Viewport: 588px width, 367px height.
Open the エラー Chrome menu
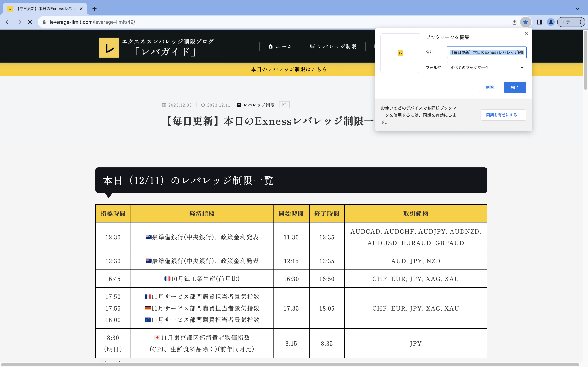571,22
